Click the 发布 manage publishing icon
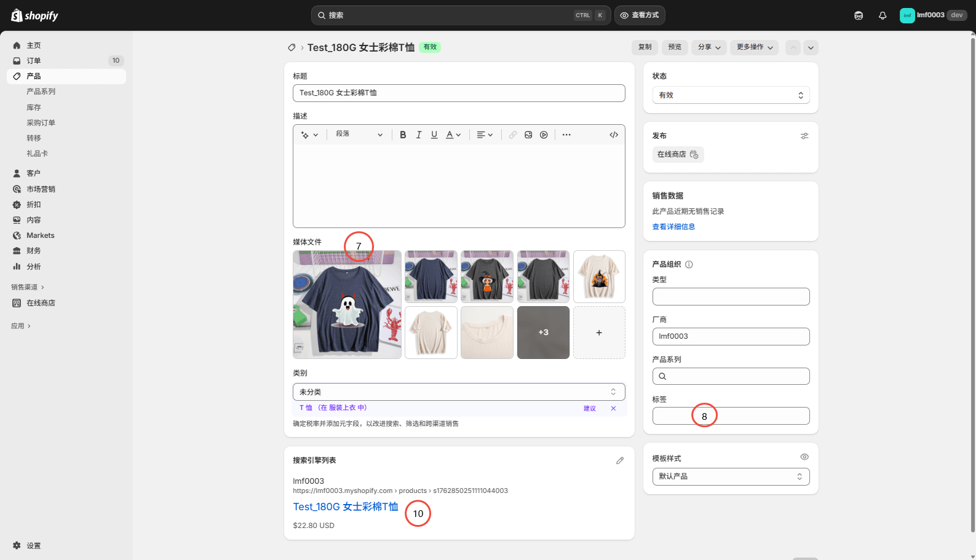 click(x=804, y=136)
